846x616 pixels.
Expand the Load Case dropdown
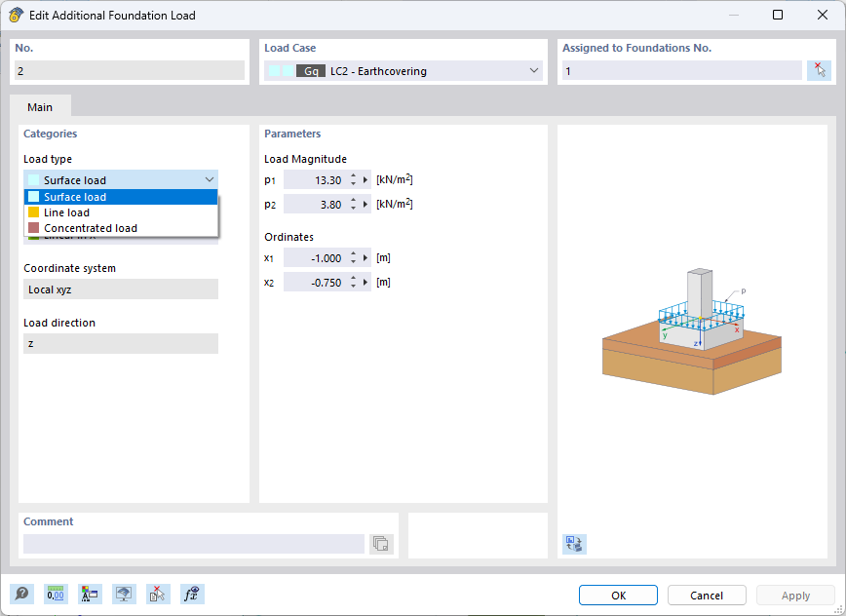[x=533, y=70]
